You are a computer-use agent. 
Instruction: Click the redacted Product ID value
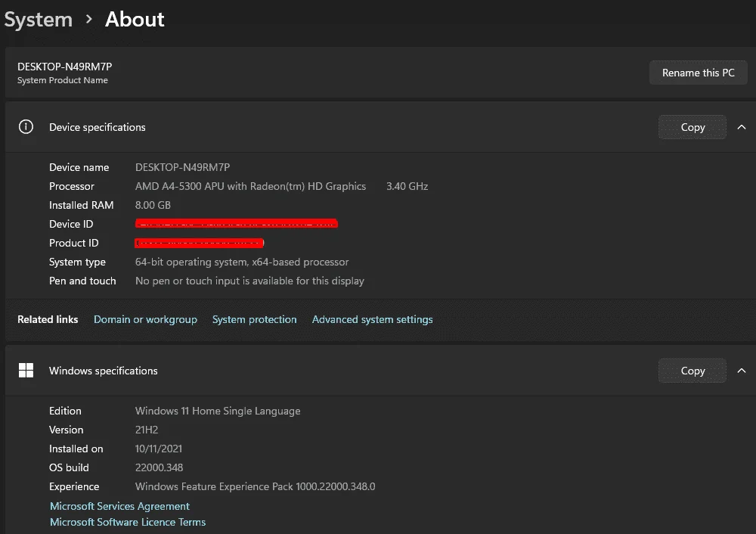pyautogui.click(x=199, y=243)
